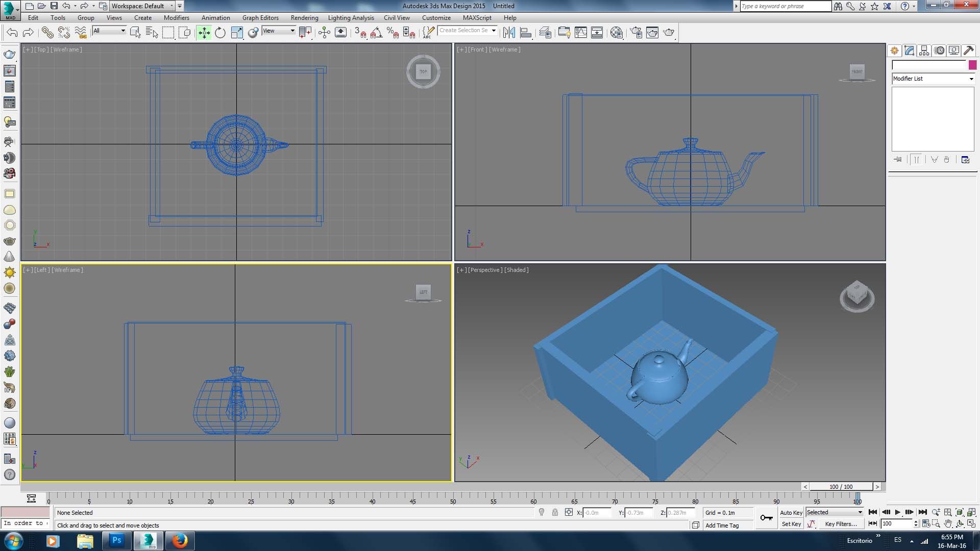Image resolution: width=980 pixels, height=551 pixels.
Task: Click the Top viewport label
Action: [x=41, y=49]
